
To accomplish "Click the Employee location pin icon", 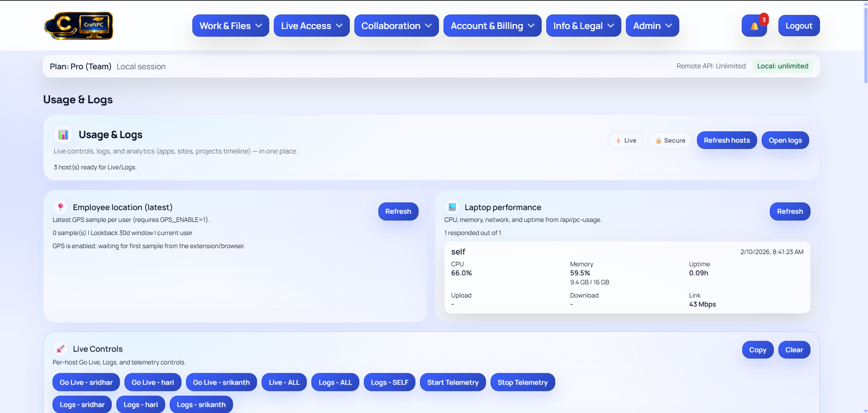I will [60, 207].
